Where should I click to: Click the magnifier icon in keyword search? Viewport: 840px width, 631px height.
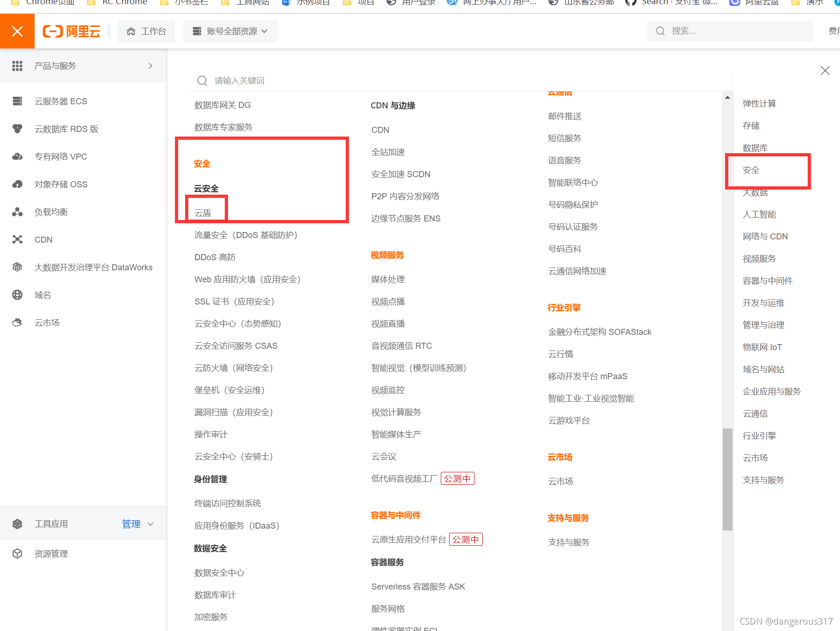coord(202,81)
